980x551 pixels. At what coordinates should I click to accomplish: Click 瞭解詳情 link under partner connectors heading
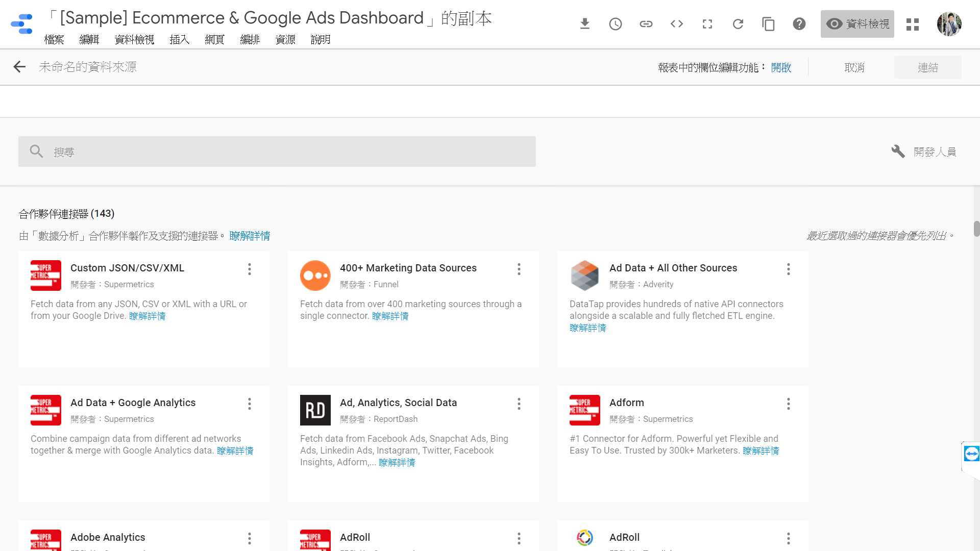pos(250,236)
